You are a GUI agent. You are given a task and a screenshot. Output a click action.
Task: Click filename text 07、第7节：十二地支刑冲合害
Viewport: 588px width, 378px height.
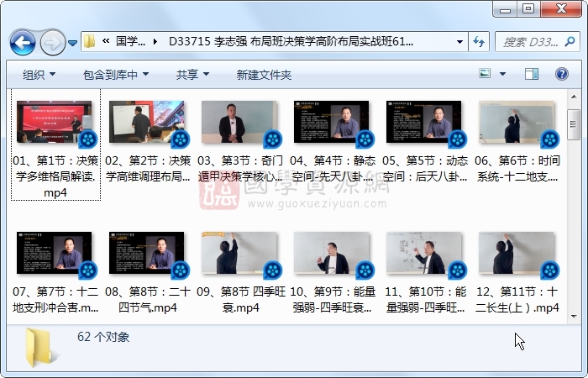pyautogui.click(x=55, y=299)
